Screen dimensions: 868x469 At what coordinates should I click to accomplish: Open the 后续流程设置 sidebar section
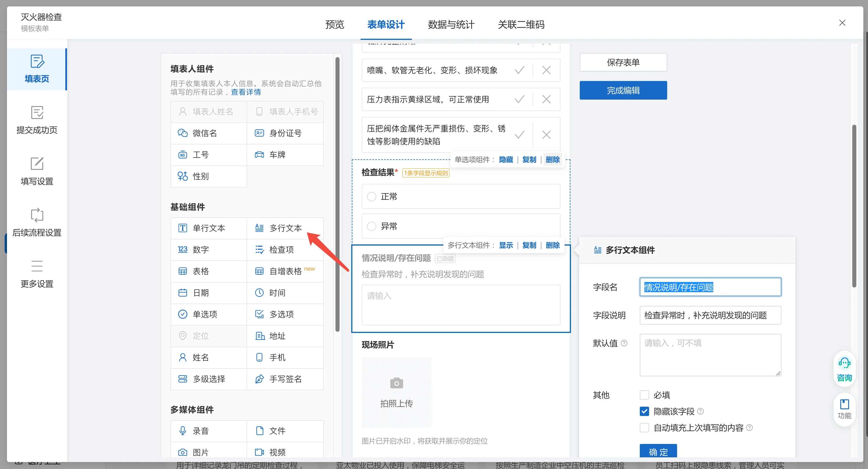[x=37, y=223]
